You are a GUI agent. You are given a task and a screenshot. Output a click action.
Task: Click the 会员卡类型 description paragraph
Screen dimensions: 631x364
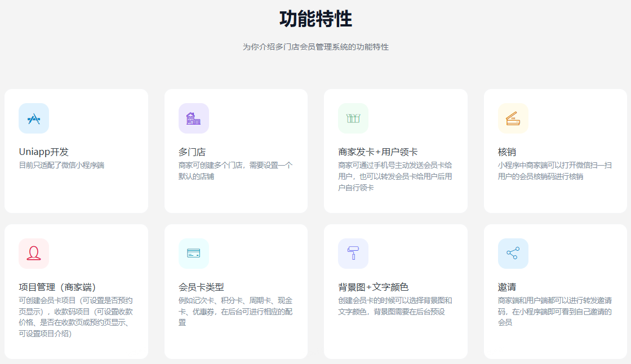point(235,311)
